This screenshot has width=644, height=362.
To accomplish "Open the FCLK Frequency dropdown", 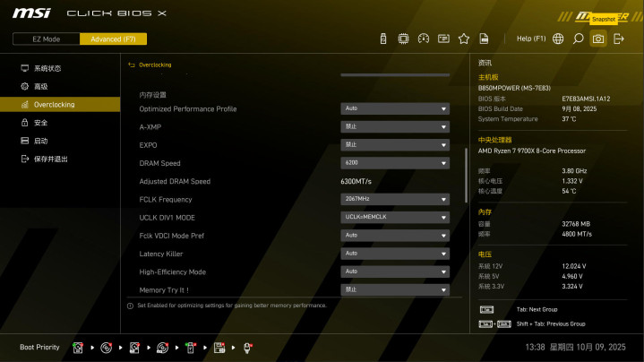I will (x=395, y=199).
